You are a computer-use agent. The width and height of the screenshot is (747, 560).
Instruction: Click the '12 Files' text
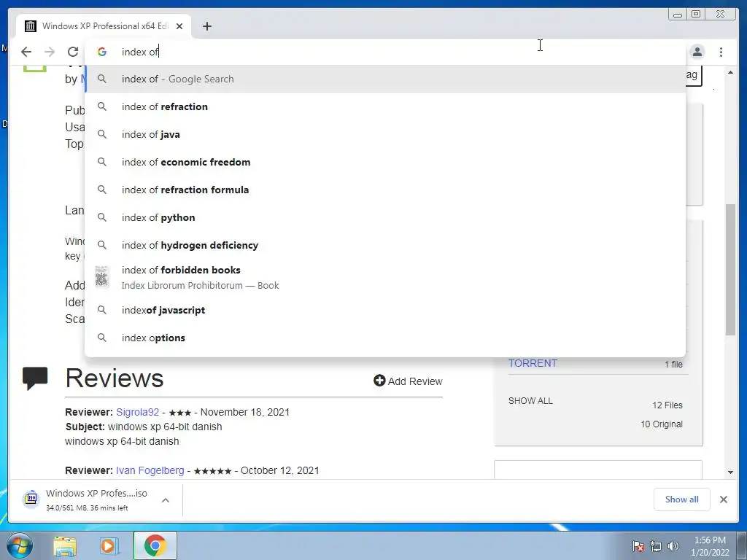[x=667, y=405]
